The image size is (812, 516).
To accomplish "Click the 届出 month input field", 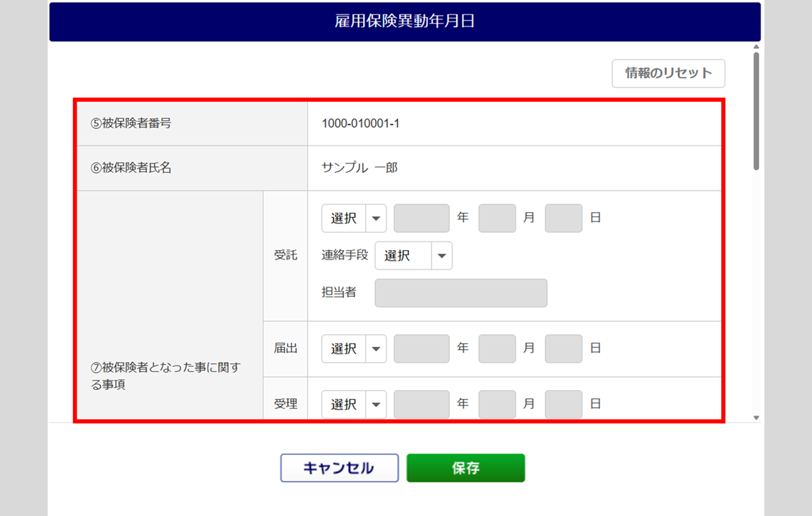I will [497, 349].
